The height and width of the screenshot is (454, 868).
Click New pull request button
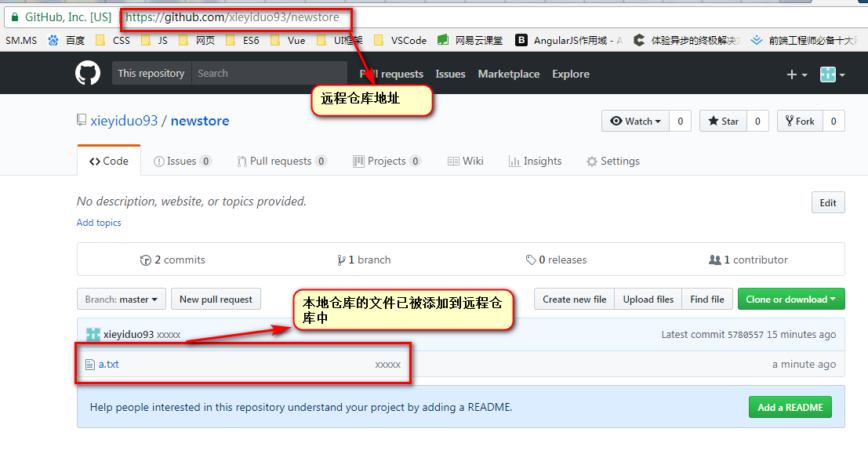pyautogui.click(x=216, y=299)
